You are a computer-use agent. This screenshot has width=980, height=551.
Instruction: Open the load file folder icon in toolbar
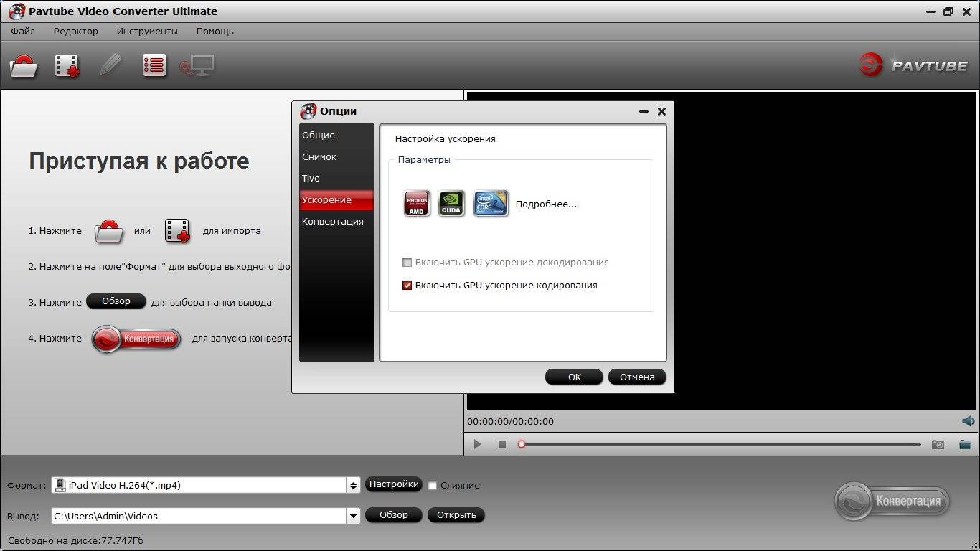pos(24,66)
